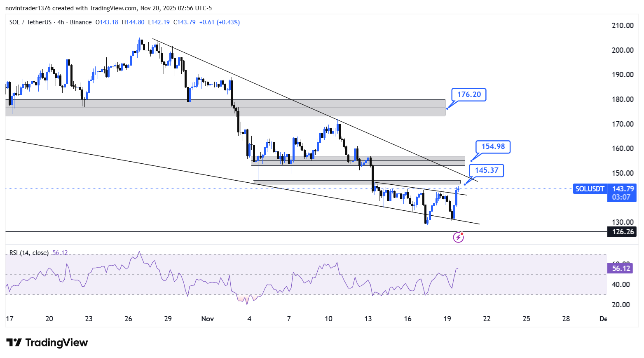The image size is (644, 358).
Task: Click the SOLUSDT symbol tag on price axis
Action: pyautogui.click(x=590, y=189)
